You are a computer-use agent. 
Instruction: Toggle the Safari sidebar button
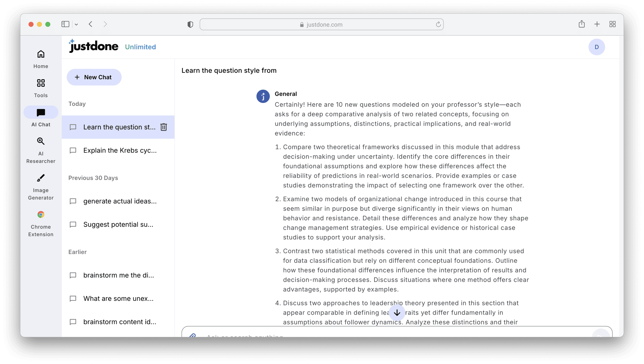coord(65,24)
